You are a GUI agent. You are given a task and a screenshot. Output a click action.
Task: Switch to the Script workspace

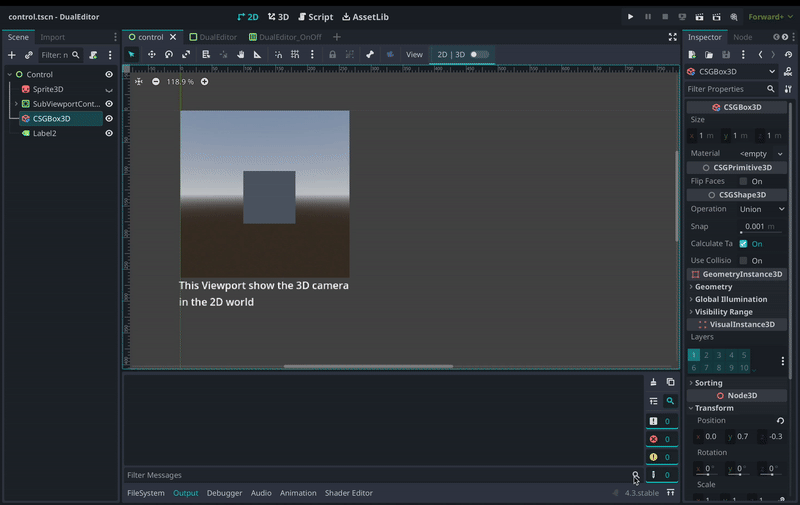[314, 17]
